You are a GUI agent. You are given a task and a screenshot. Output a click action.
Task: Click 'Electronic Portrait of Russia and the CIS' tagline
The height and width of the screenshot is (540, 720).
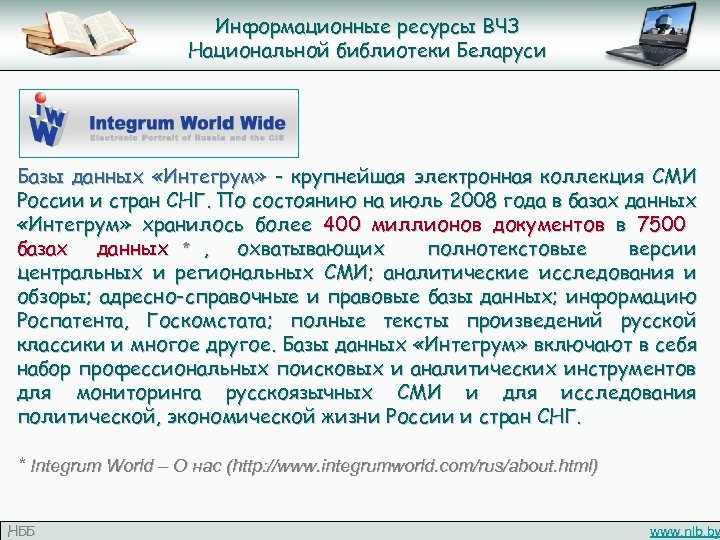187,138
